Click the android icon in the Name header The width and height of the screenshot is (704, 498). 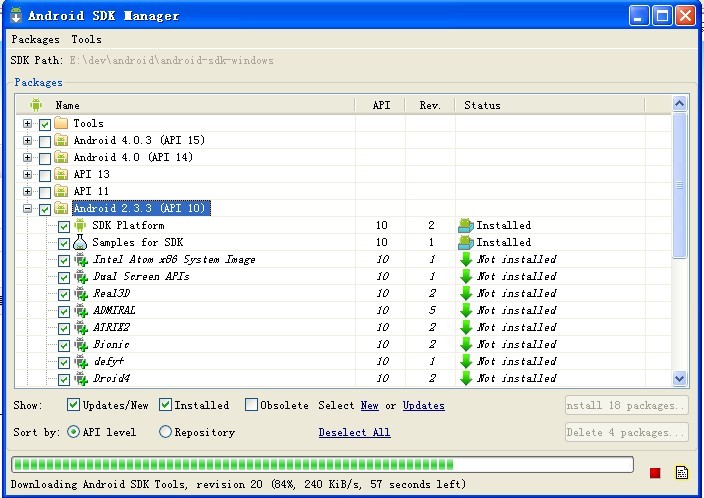tap(36, 105)
